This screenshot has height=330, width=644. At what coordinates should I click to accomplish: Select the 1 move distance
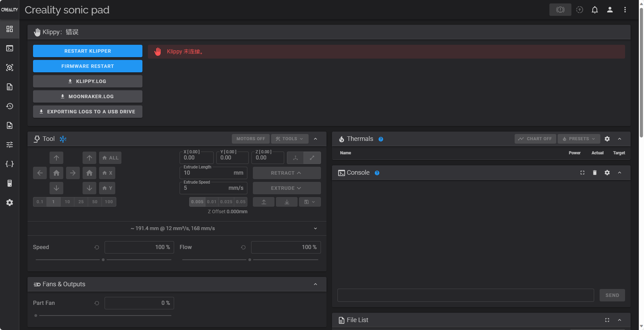point(53,202)
